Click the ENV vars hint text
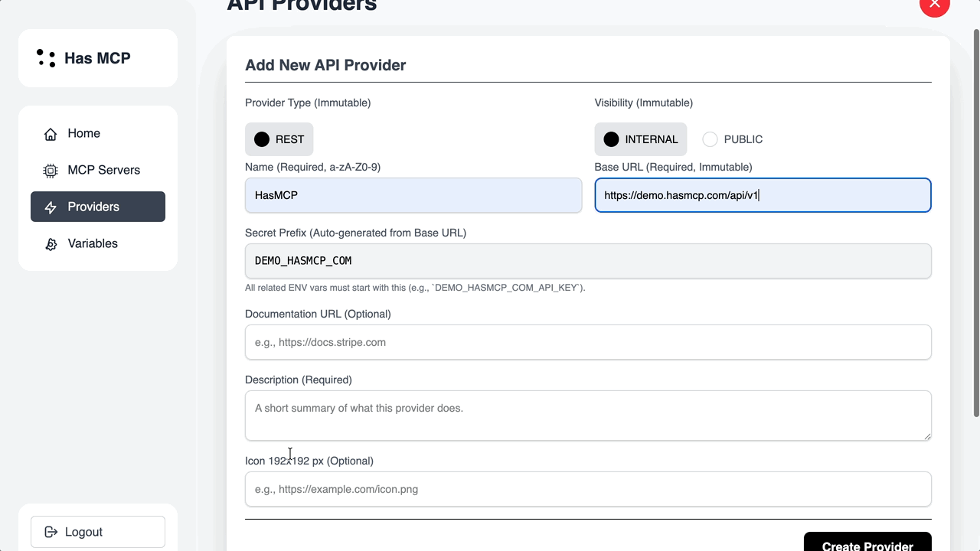The height and width of the screenshot is (551, 980). tap(415, 288)
